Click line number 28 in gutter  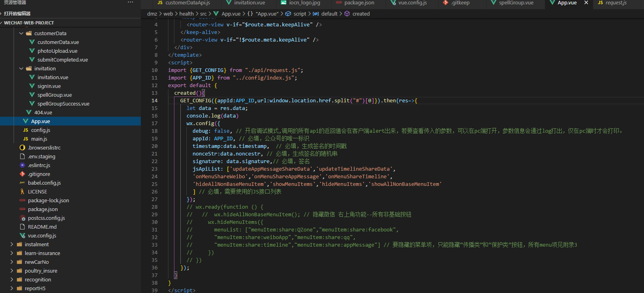pyautogui.click(x=154, y=207)
